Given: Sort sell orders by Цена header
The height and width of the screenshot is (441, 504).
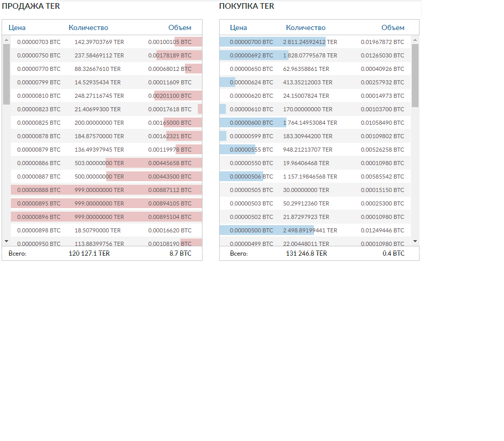Looking at the screenshot, I should tap(17, 27).
